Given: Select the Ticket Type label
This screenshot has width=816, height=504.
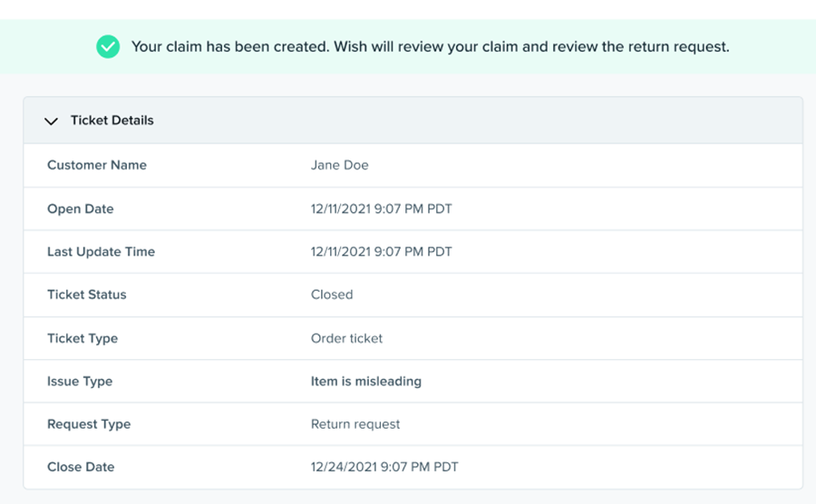Looking at the screenshot, I should (83, 338).
